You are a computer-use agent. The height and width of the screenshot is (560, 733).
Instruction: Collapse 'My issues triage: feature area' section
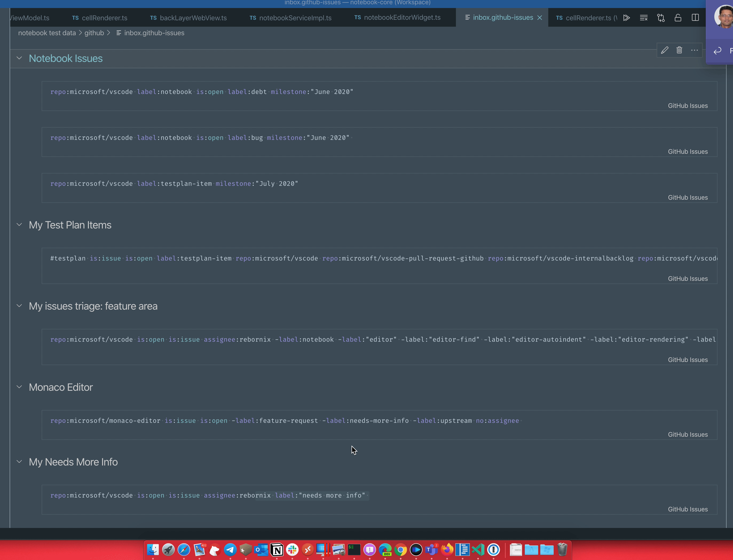click(19, 306)
